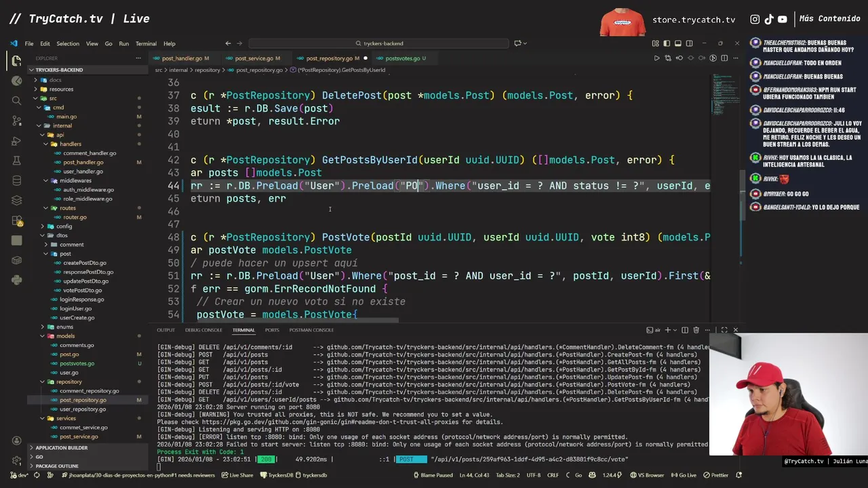The height and width of the screenshot is (488, 868).
Task: Open the File menu
Action: click(x=29, y=43)
